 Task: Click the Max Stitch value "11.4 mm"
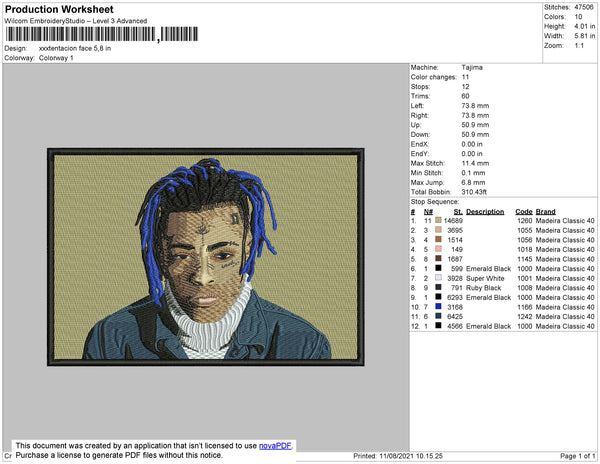point(475,163)
